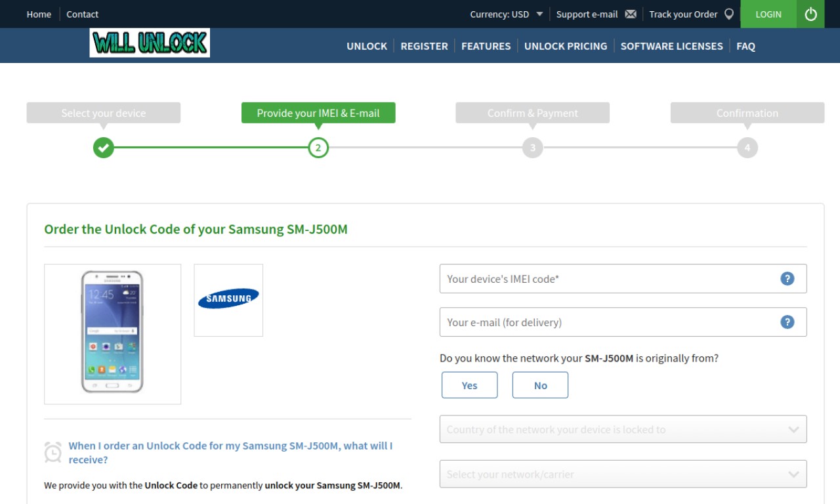Open the FAQ menu item
This screenshot has width=840, height=504.
click(x=745, y=46)
